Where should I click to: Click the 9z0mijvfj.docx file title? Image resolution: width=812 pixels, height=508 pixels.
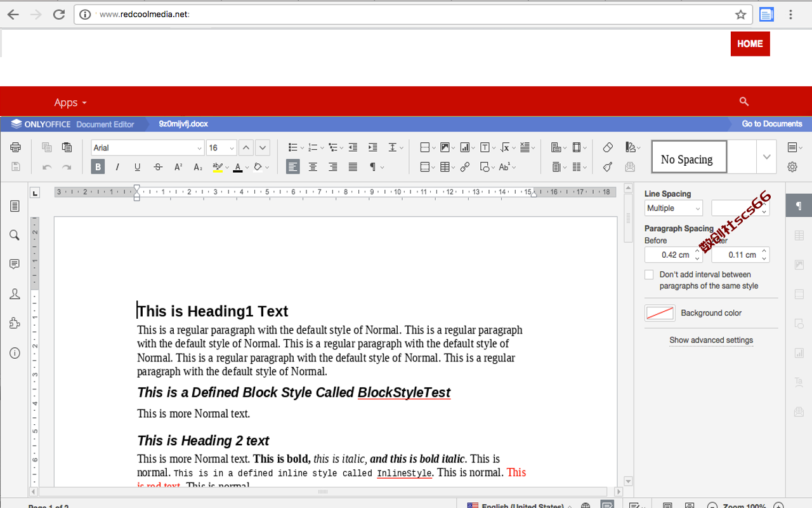click(x=183, y=124)
